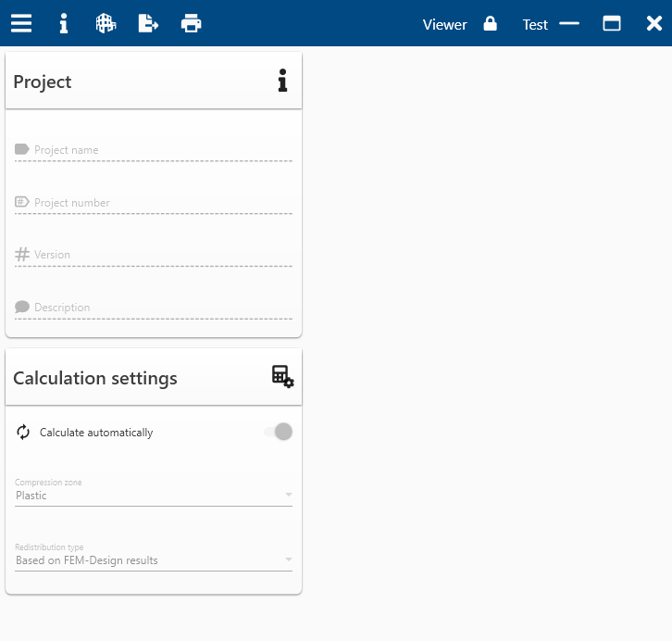Click the print icon
The height and width of the screenshot is (641, 672).
click(192, 23)
